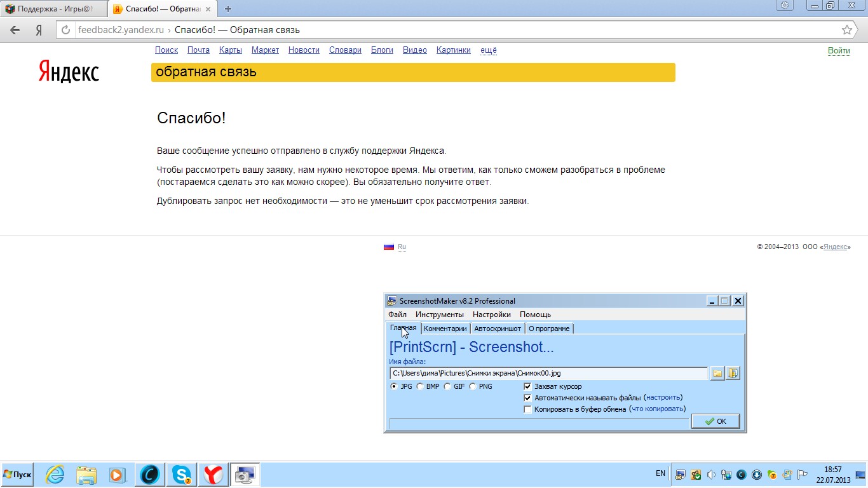Open the 'Новости' link
The height and width of the screenshot is (488, 868).
[304, 50]
